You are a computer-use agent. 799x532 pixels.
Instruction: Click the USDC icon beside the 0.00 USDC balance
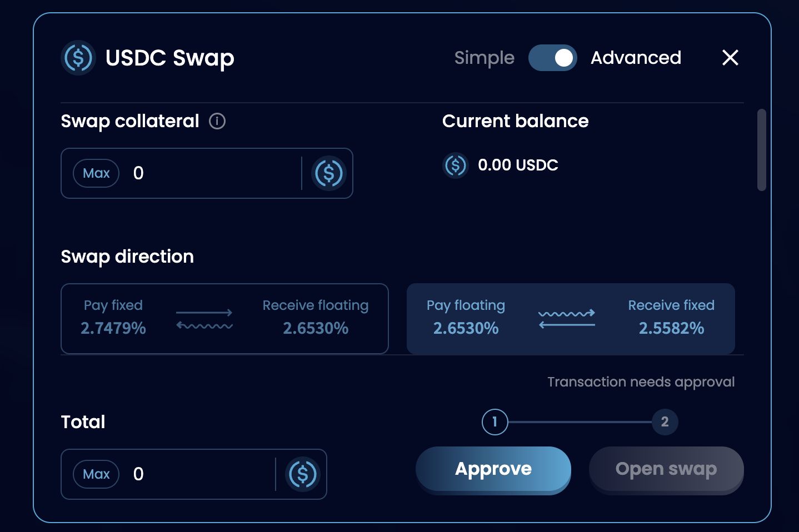[x=456, y=165]
